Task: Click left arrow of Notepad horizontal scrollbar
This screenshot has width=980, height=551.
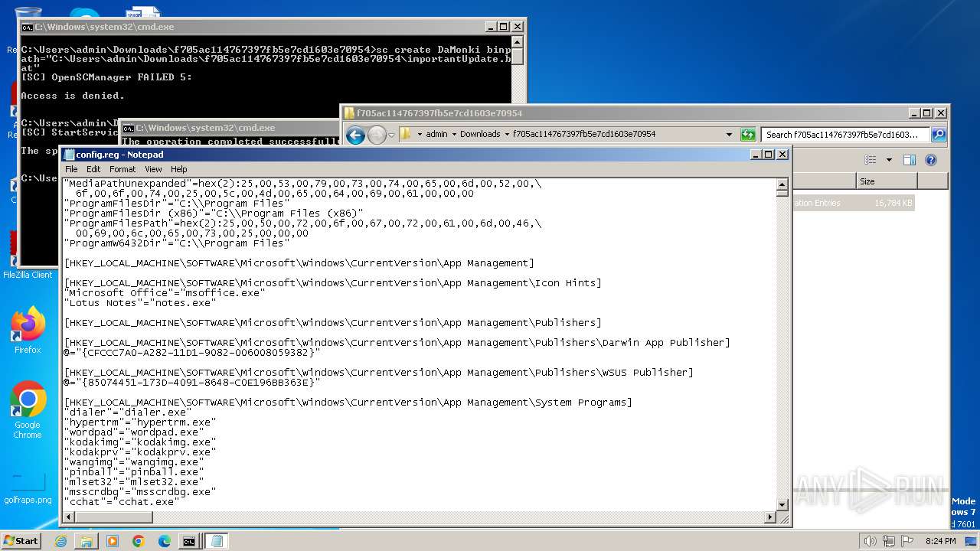Action: click(69, 518)
